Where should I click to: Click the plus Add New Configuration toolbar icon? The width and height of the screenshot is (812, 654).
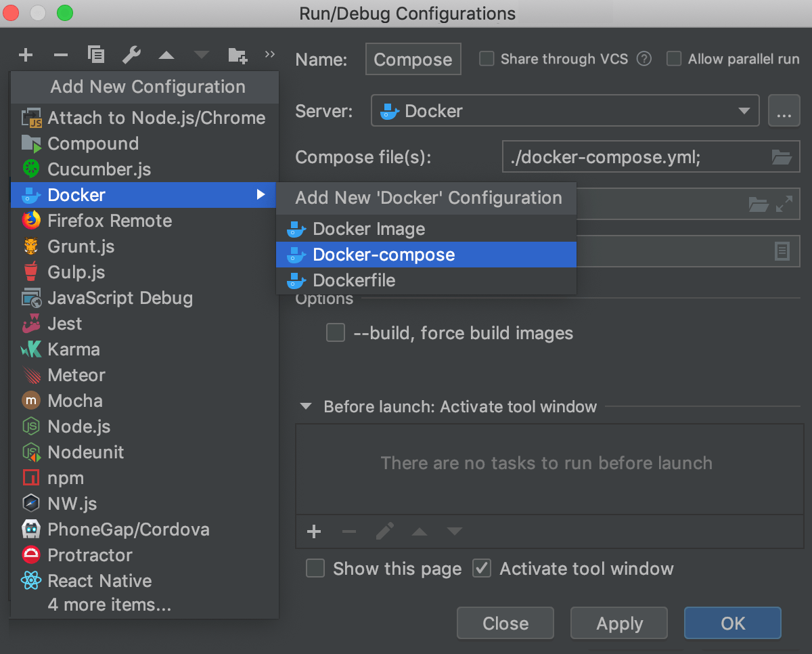26,55
